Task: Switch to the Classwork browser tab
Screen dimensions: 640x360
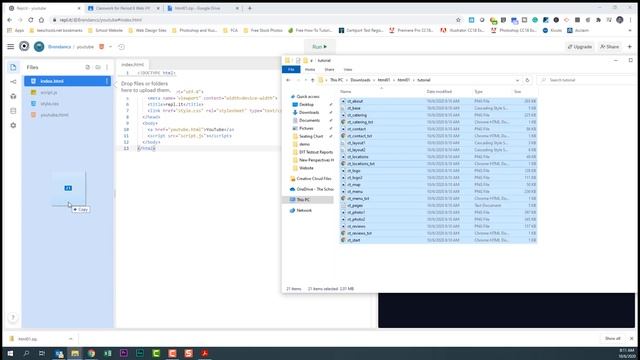Action: point(123,8)
